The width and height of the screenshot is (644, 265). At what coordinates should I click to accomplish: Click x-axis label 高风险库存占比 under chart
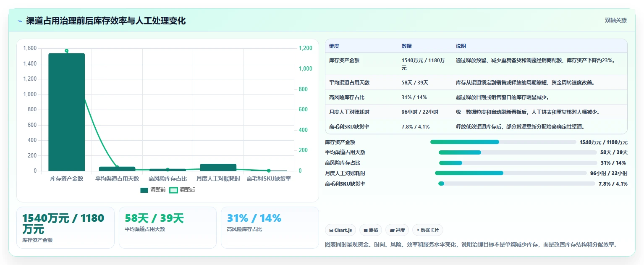point(168,178)
